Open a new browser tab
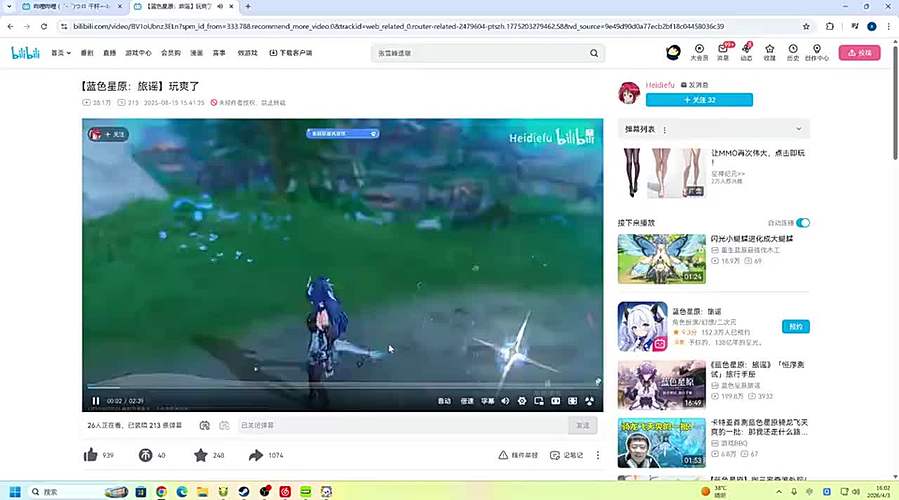Screen dimensions: 899x500 point(248,6)
